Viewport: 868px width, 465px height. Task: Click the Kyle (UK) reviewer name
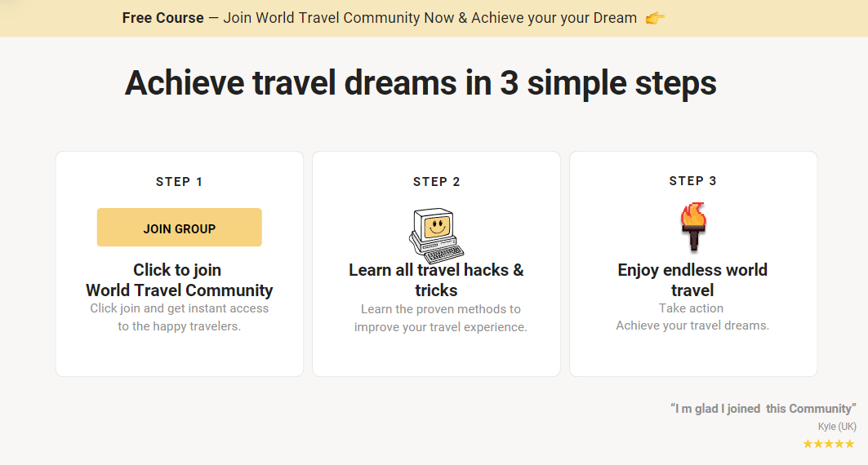(837, 427)
